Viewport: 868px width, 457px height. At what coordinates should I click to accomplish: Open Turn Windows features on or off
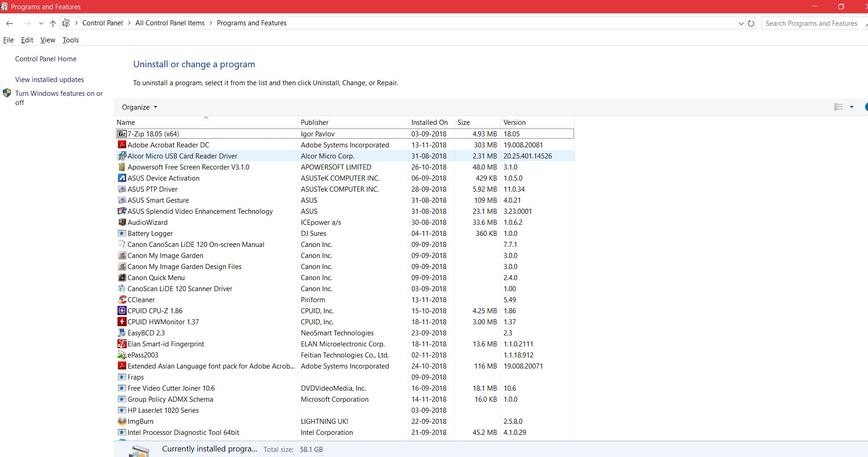click(x=59, y=98)
